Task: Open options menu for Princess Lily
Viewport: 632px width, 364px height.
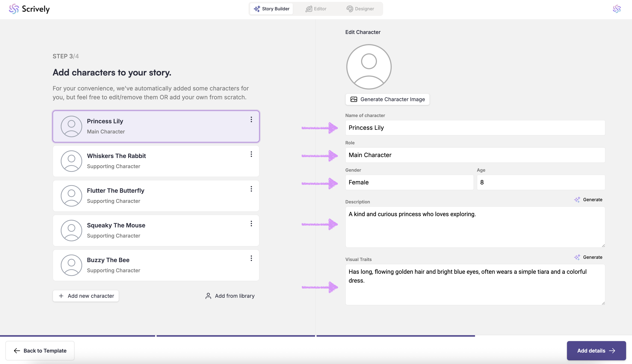Action: pos(251,119)
